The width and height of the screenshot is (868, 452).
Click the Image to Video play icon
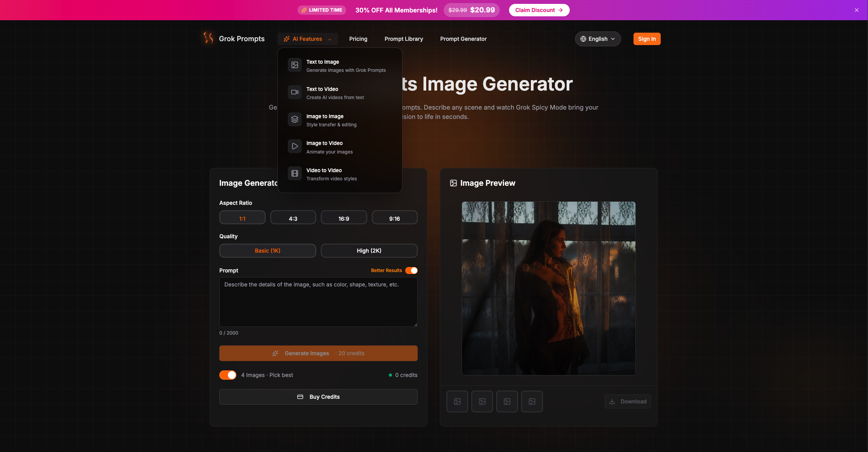295,147
